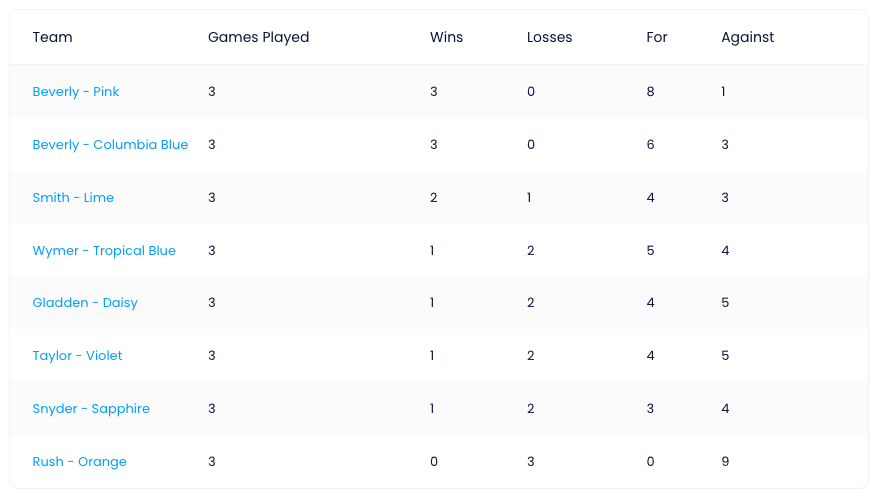Select Beverly - Pink's For value of 8
This screenshot has width=879, height=497.
(650, 91)
